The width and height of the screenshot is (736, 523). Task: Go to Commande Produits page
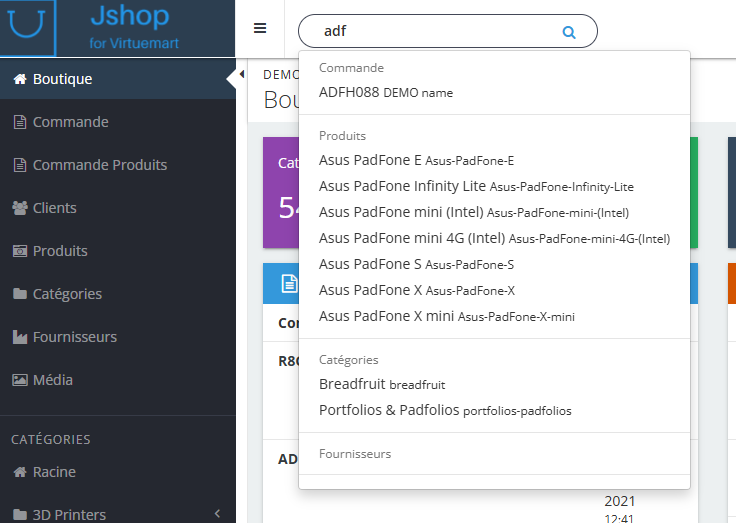(99, 165)
